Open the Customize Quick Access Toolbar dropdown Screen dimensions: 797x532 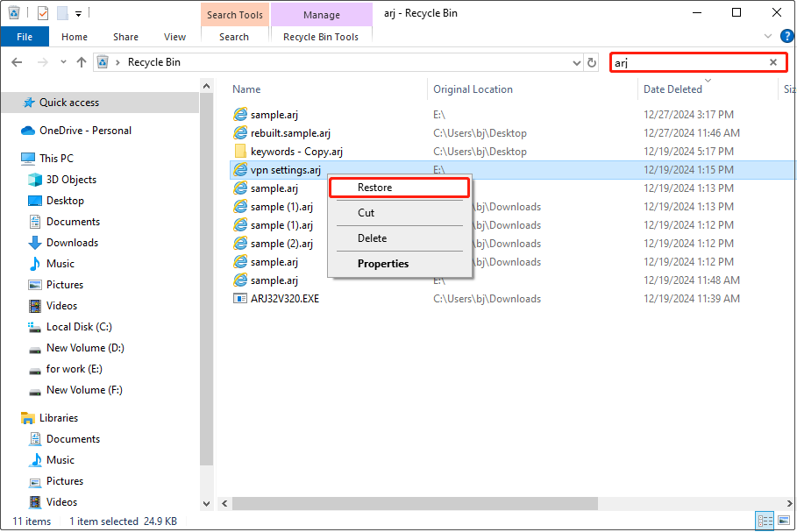[78, 14]
